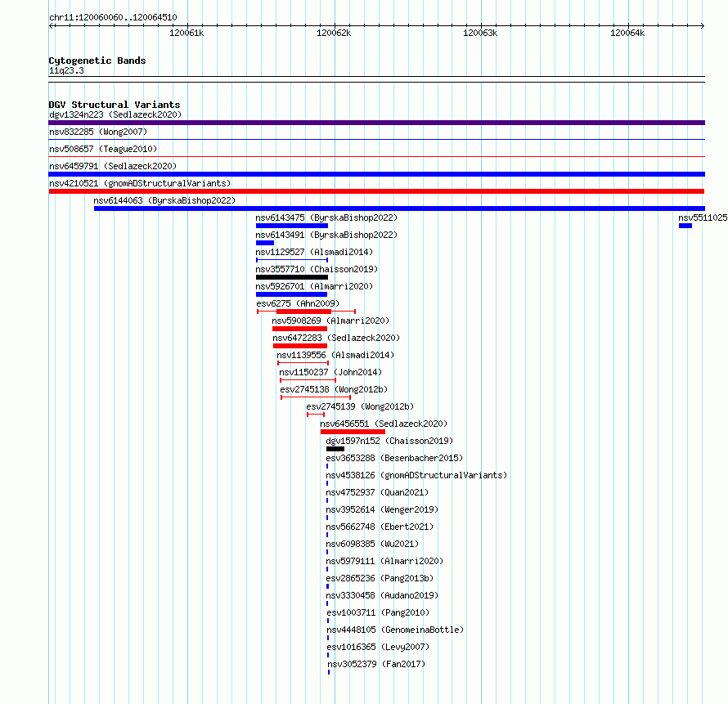Click esv1016365 (Levy2007) label
This screenshot has width=728, height=704.
tap(378, 647)
